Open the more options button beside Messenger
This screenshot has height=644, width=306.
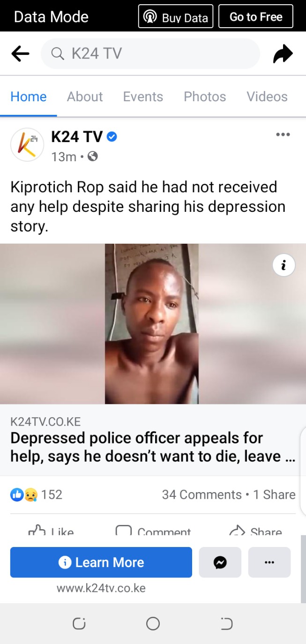click(269, 562)
